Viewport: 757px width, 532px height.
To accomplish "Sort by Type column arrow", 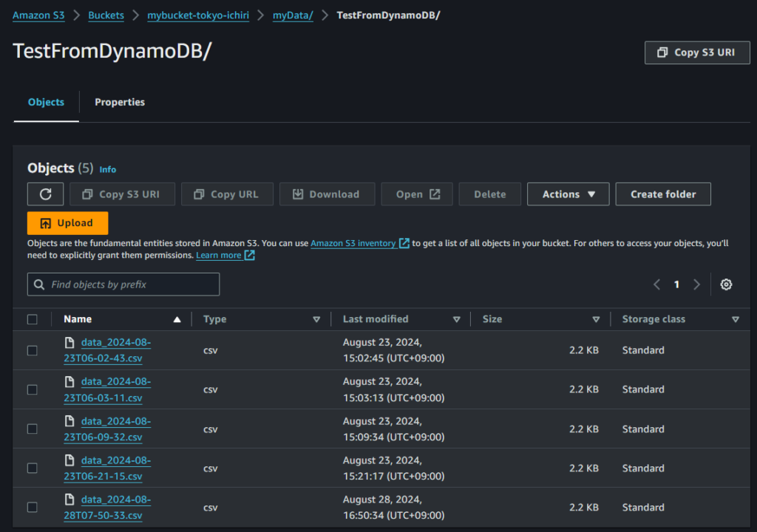I will click(316, 319).
